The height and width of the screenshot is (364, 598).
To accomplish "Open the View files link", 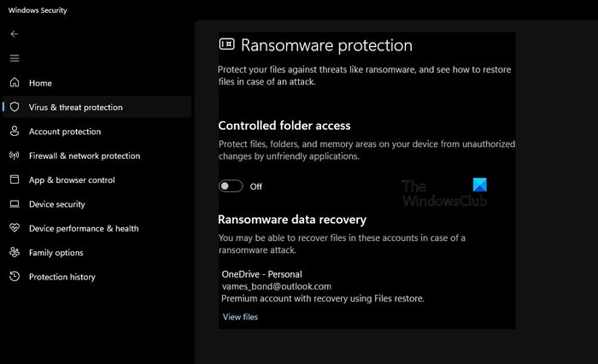I will click(240, 317).
